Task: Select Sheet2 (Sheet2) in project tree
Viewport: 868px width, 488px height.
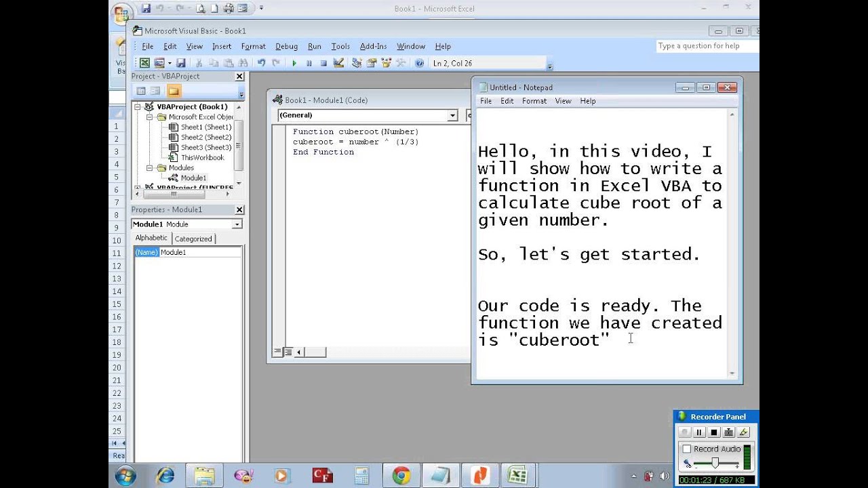Action: 205,138
